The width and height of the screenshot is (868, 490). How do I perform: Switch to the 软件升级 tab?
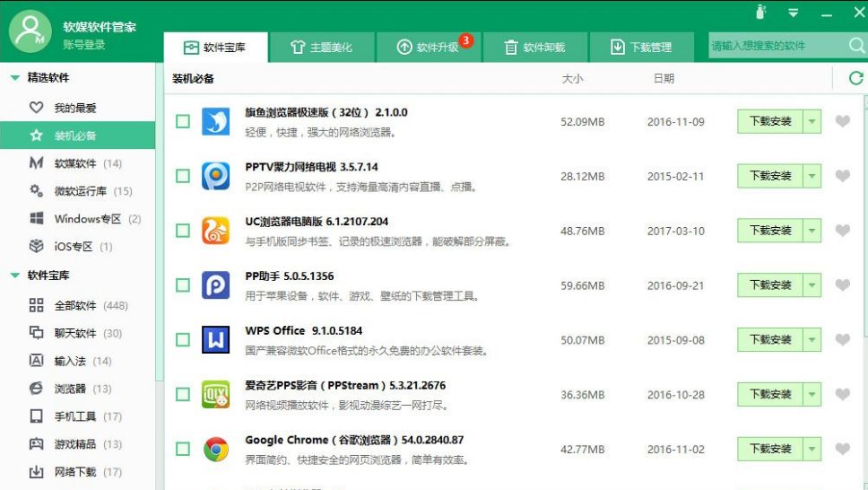tap(429, 47)
